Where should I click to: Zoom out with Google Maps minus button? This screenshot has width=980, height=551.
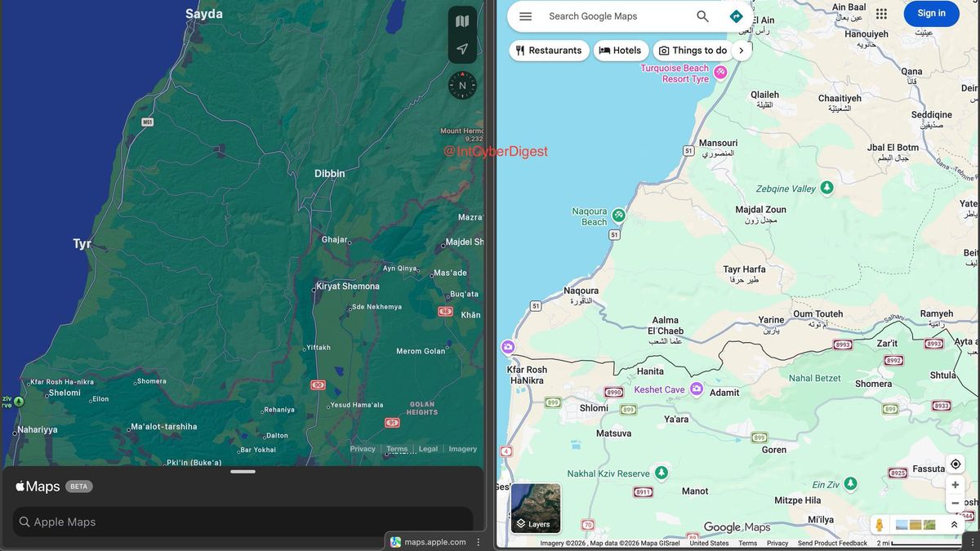[x=955, y=503]
